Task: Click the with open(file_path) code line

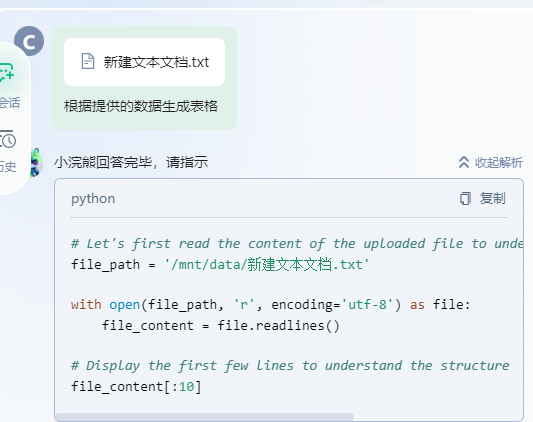Action: [x=270, y=304]
